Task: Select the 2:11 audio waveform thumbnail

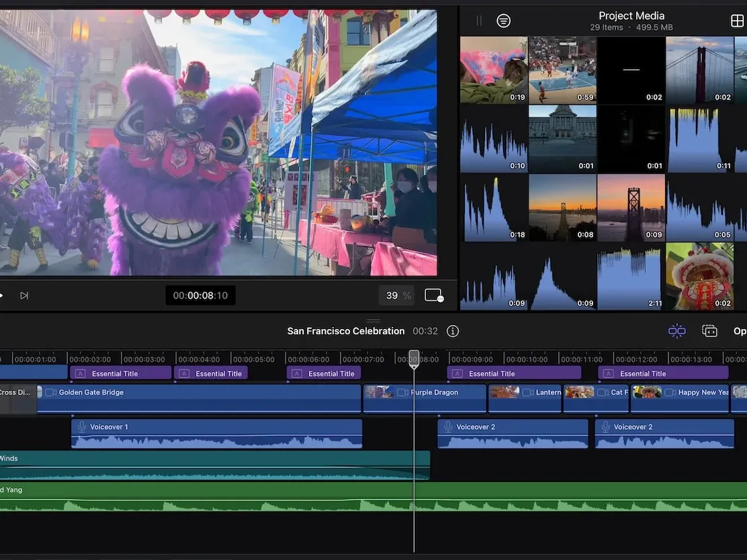Action: coord(631,277)
